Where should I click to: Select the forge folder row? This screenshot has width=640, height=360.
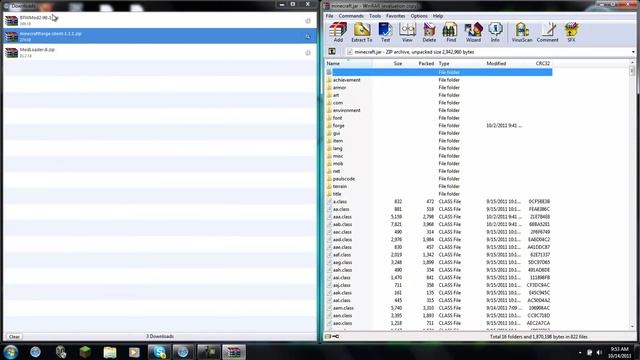coord(439,126)
